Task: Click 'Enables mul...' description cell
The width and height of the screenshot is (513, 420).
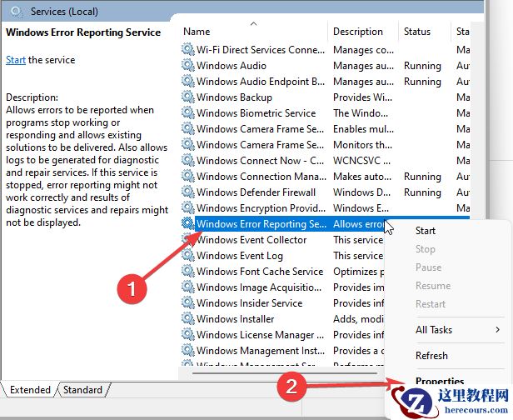Action: [x=363, y=129]
